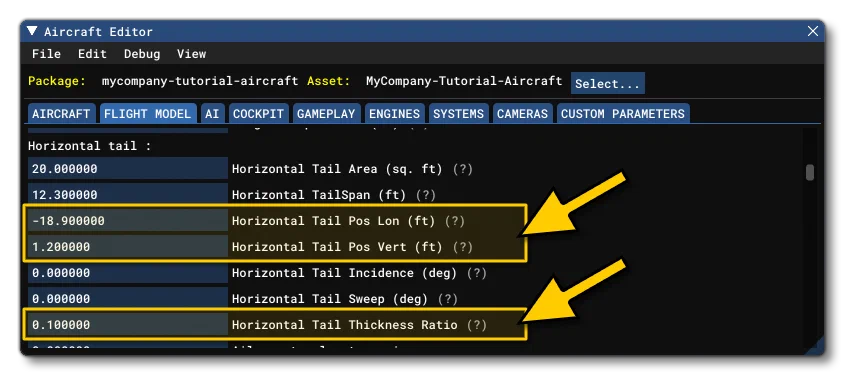
Task: Click the Select... asset button
Action: pos(607,83)
